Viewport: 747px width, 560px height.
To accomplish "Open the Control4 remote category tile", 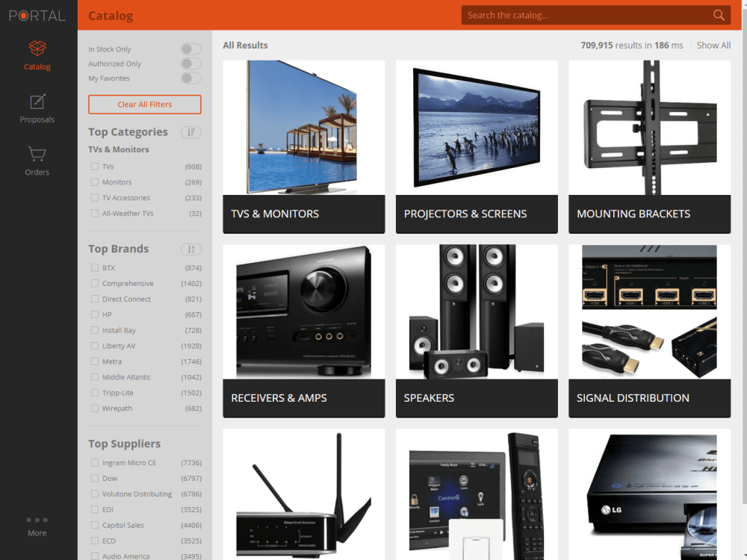I will (477, 494).
